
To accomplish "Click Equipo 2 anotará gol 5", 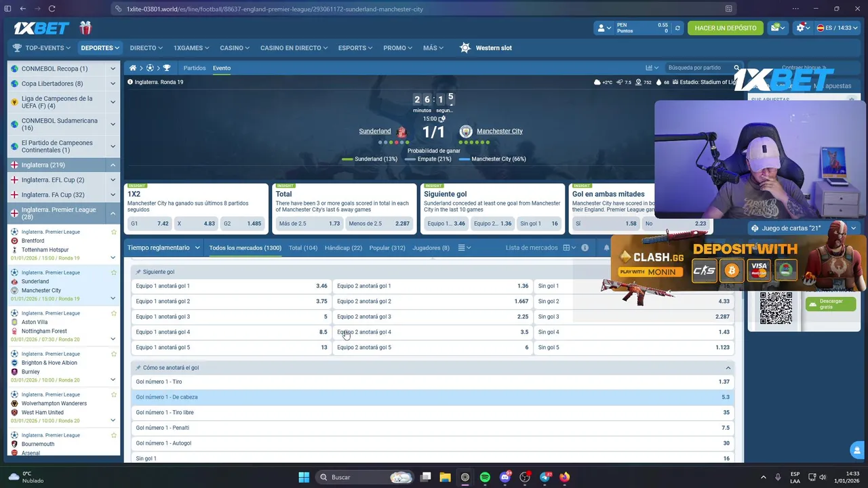I will click(x=433, y=348).
